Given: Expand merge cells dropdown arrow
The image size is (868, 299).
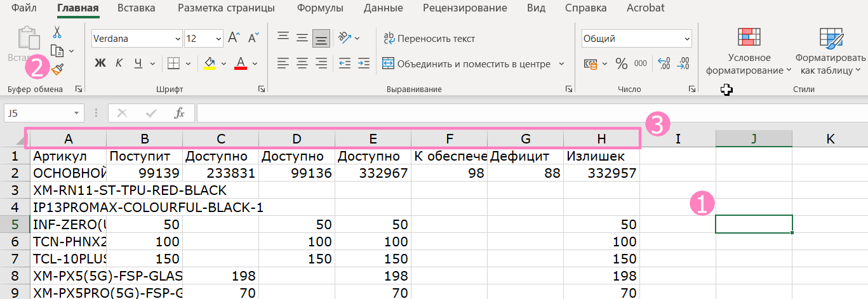Looking at the screenshot, I should 561,63.
